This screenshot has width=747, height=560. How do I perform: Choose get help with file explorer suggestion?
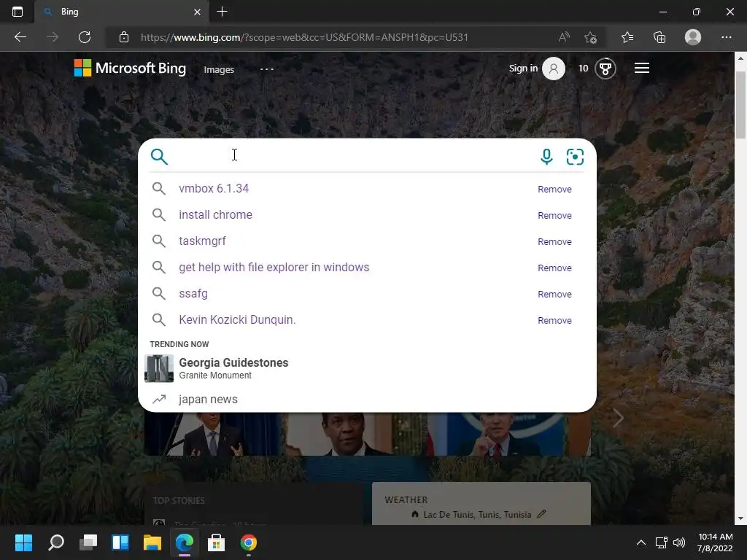pyautogui.click(x=274, y=267)
